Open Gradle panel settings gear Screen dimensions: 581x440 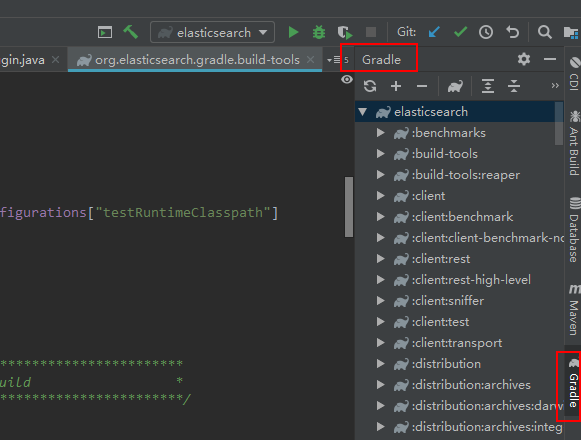click(x=524, y=59)
